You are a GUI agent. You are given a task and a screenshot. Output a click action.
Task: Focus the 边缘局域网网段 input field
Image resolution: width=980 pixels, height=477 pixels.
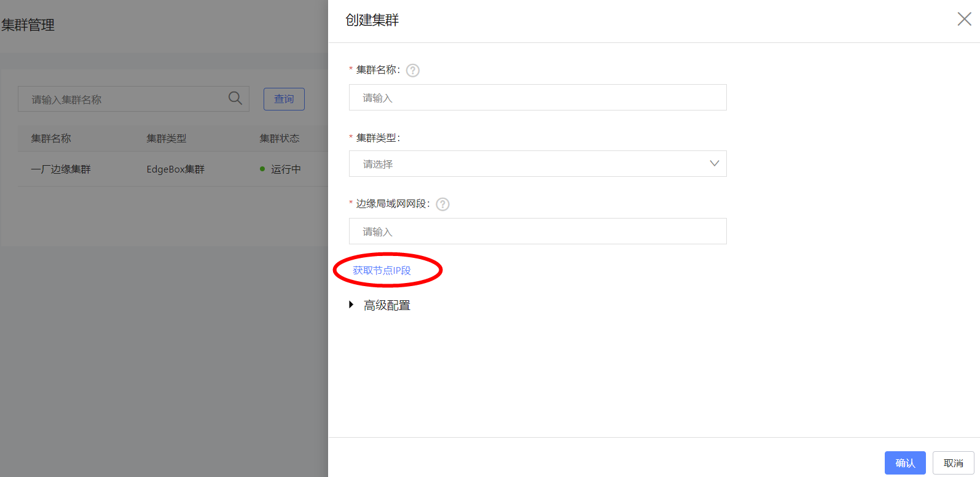click(538, 231)
